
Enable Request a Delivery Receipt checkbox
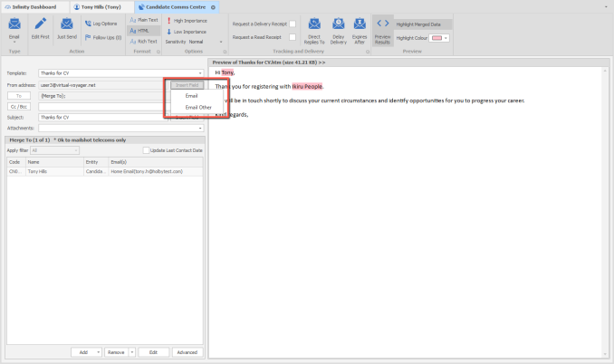pyautogui.click(x=292, y=24)
